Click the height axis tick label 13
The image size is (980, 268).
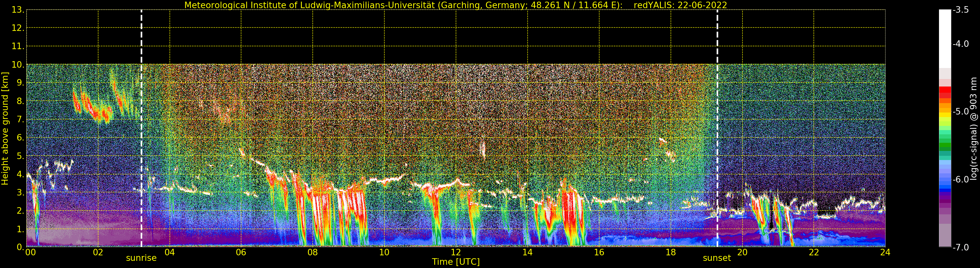pyautogui.click(x=18, y=10)
